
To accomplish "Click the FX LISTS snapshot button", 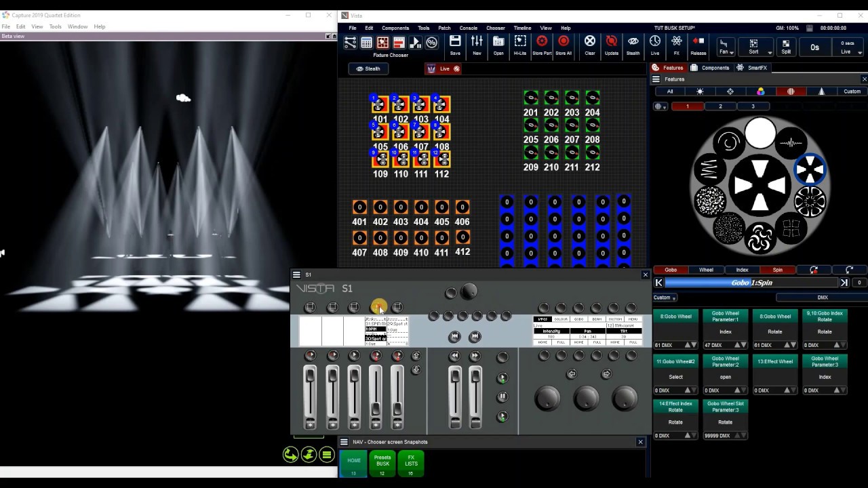I will pyautogui.click(x=411, y=464).
